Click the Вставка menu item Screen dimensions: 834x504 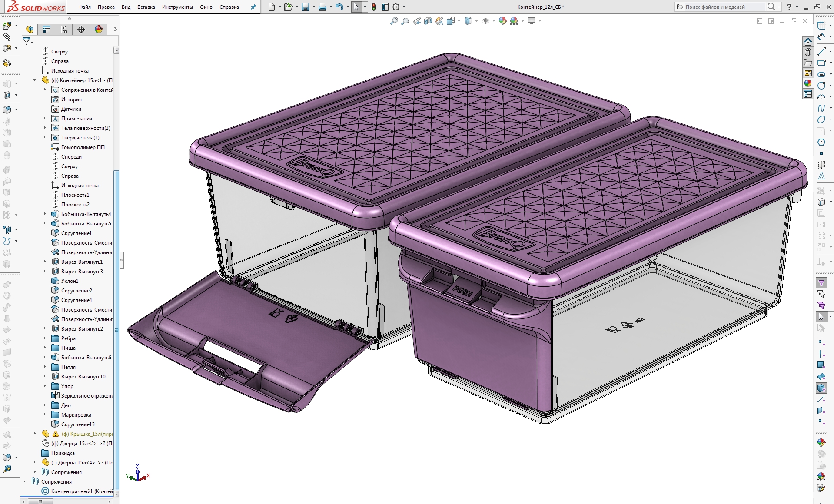point(146,7)
